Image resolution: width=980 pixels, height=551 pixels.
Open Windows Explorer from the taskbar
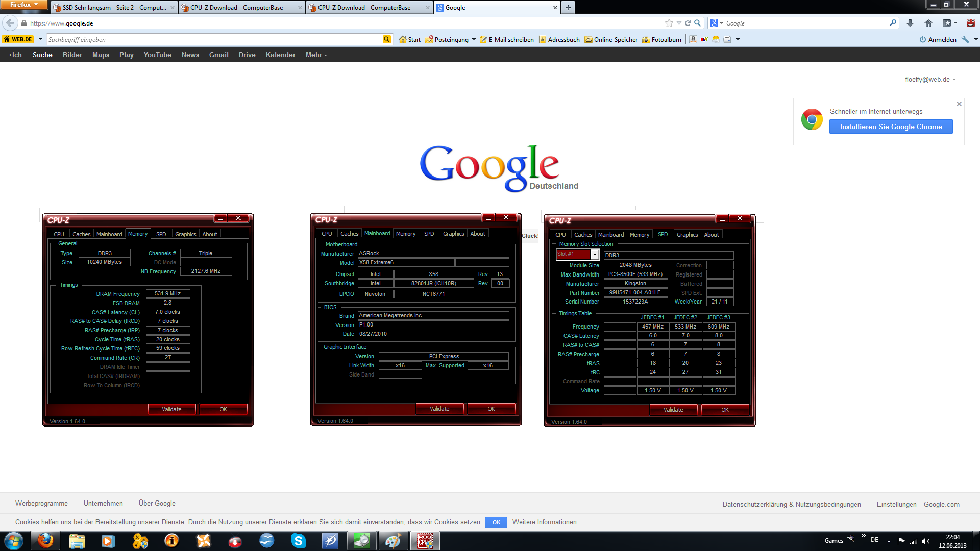coord(77,541)
